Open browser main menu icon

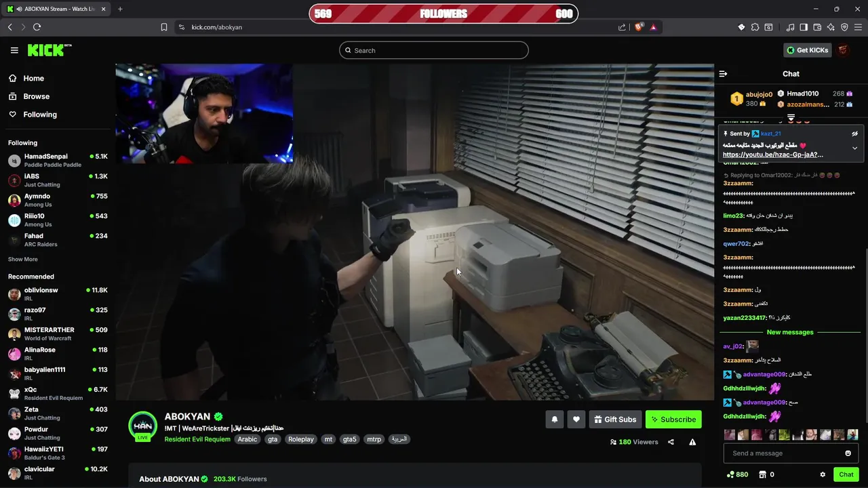point(858,27)
